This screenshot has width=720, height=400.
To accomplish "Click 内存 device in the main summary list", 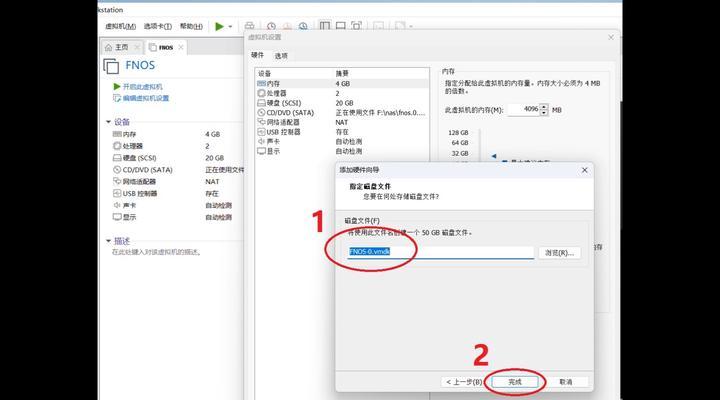I will tap(129, 134).
